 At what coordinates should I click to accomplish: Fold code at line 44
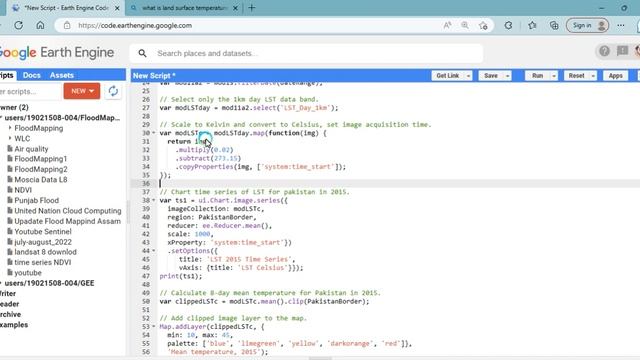pos(154,251)
